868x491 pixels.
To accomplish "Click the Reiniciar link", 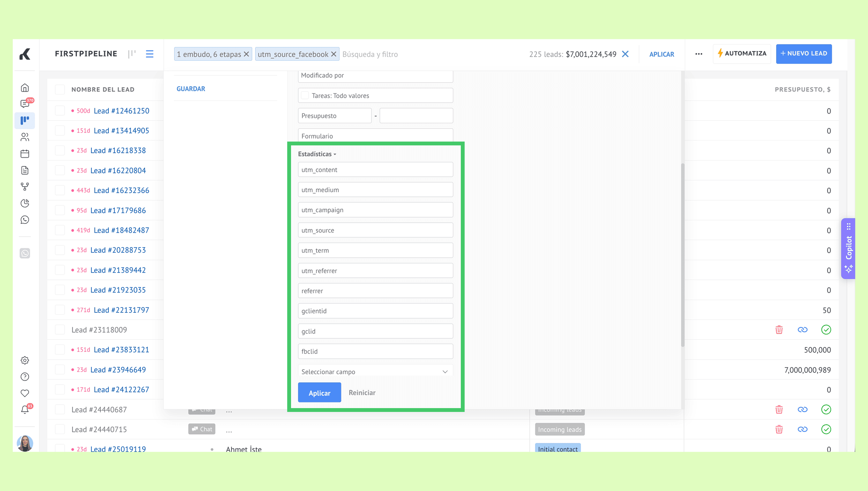I will [362, 392].
